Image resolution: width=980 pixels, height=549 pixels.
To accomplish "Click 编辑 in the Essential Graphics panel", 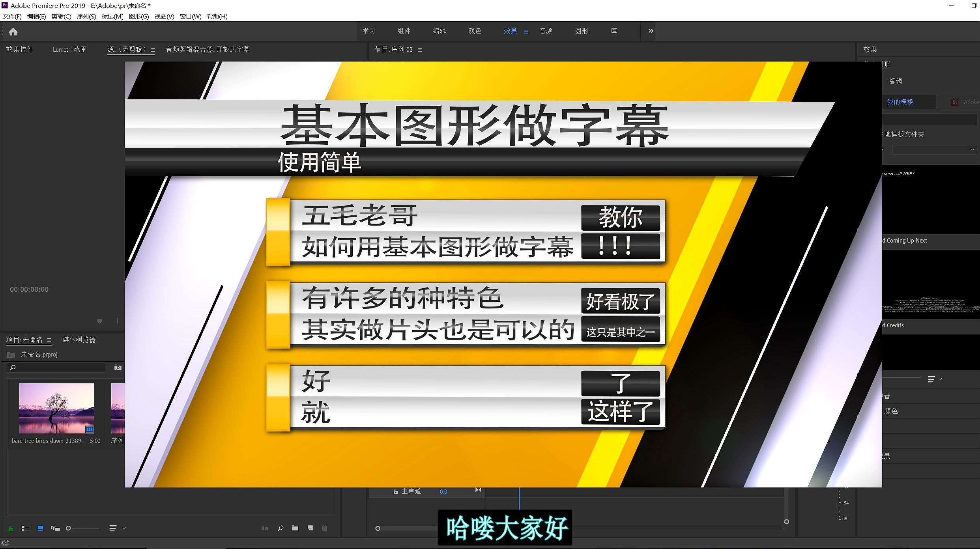I will pyautogui.click(x=896, y=81).
